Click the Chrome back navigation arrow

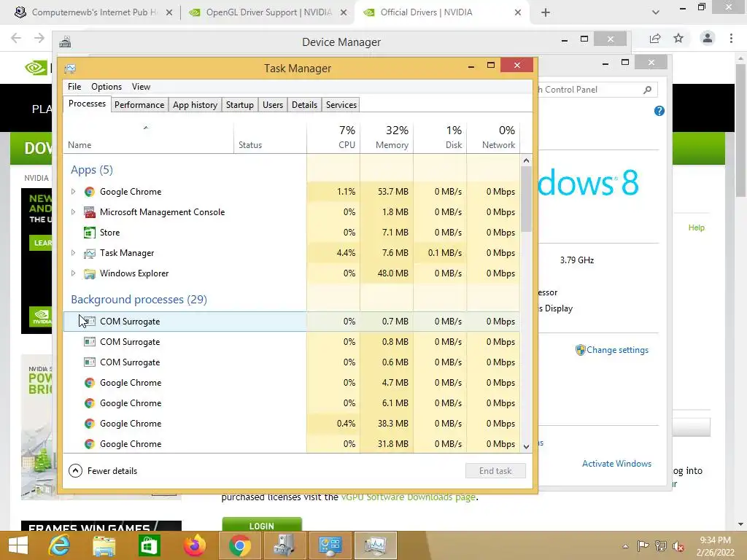point(16,38)
